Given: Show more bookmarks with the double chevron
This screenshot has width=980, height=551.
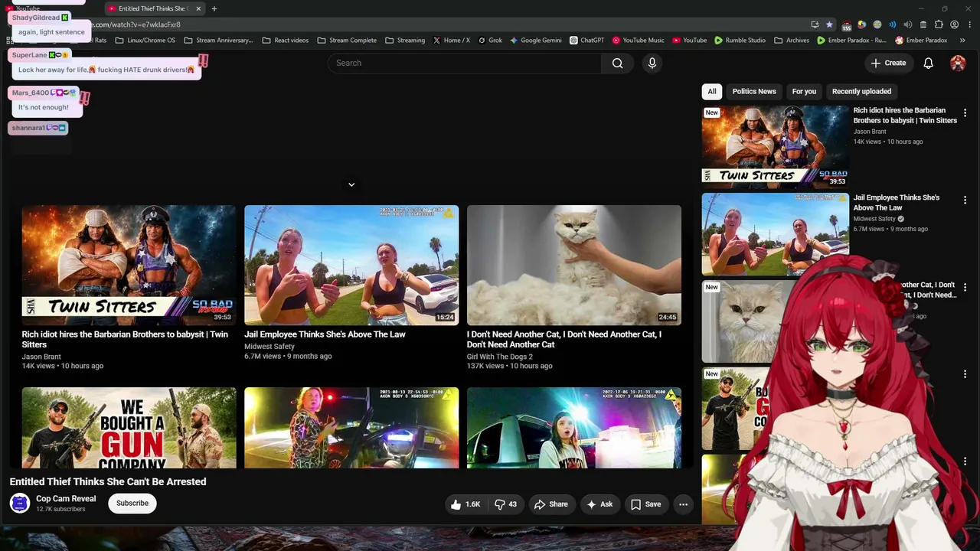Looking at the screenshot, I should (x=962, y=40).
